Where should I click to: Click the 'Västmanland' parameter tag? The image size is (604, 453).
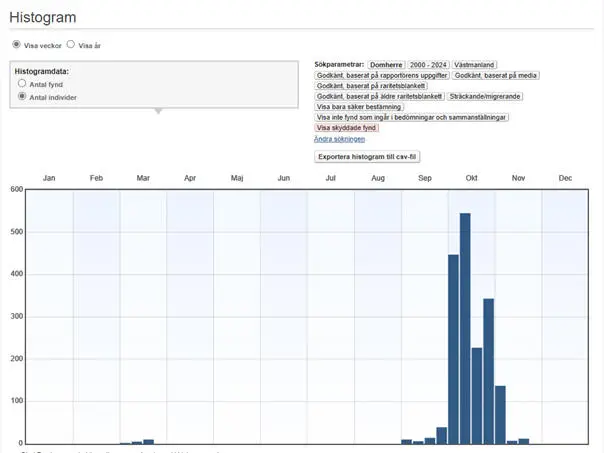(475, 64)
